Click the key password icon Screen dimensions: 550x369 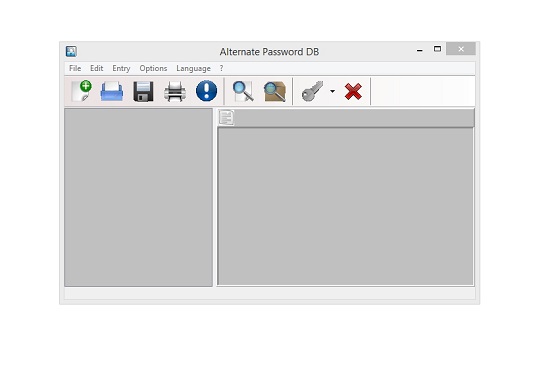(x=312, y=91)
